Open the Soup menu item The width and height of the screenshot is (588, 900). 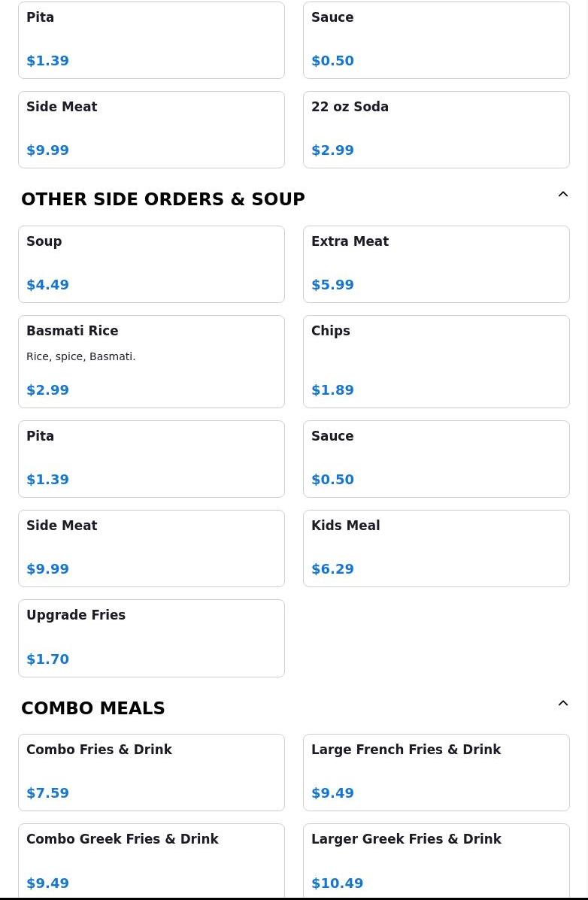(x=152, y=264)
